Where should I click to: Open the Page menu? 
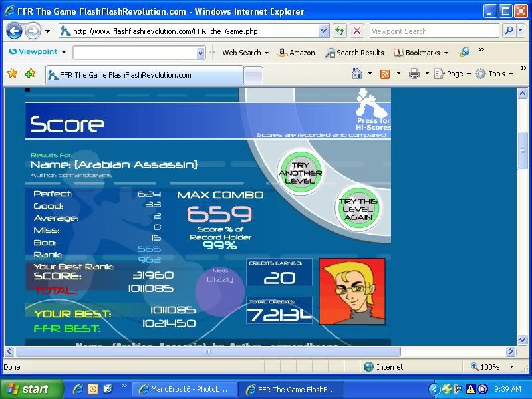pos(453,74)
